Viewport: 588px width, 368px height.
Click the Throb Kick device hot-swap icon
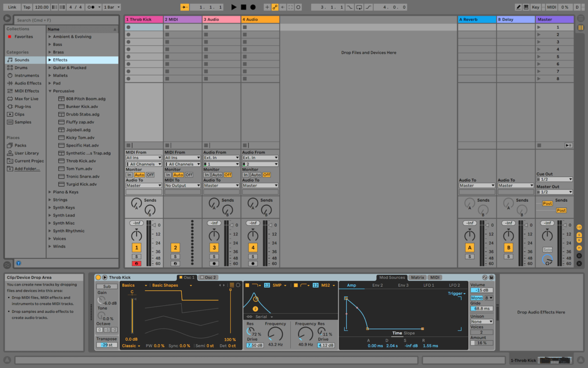tap(485, 278)
